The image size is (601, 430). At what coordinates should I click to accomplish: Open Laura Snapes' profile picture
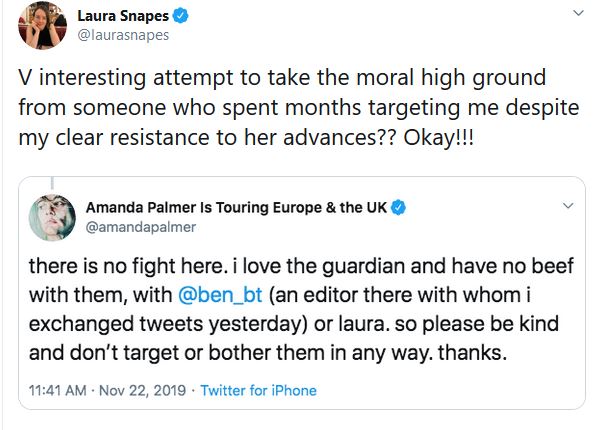point(37,27)
